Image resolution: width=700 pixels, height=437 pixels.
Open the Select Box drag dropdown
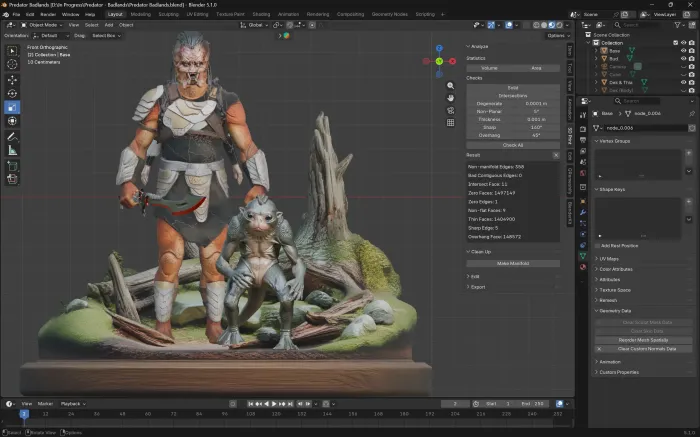coord(106,36)
